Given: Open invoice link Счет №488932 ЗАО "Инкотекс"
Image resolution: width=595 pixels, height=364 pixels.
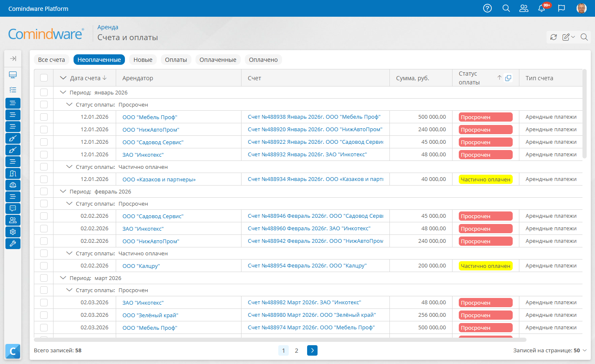Looking at the screenshot, I should pyautogui.click(x=307, y=155).
